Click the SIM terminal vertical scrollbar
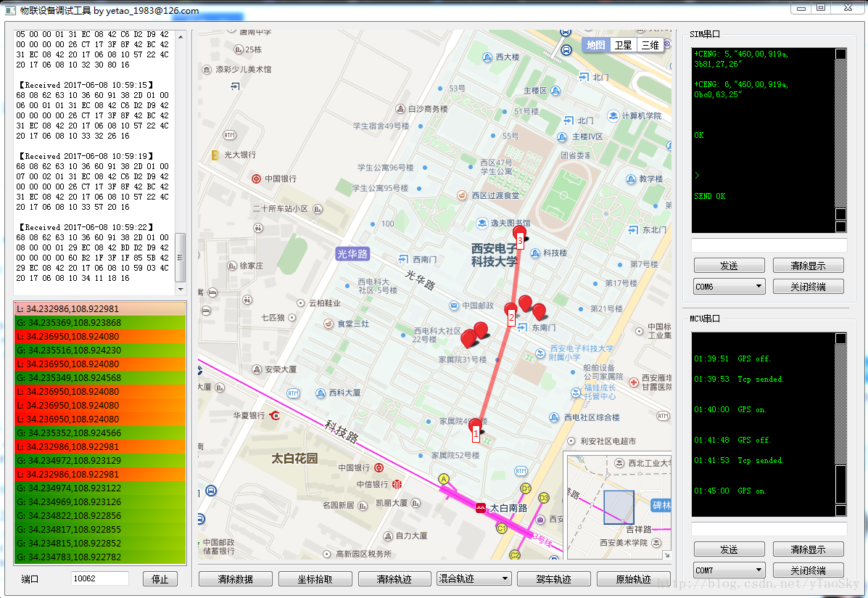This screenshot has width=868, height=598. pyautogui.click(x=840, y=140)
